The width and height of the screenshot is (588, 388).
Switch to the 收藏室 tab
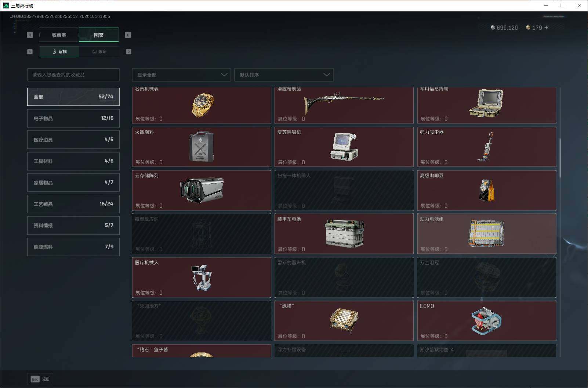[59, 35]
